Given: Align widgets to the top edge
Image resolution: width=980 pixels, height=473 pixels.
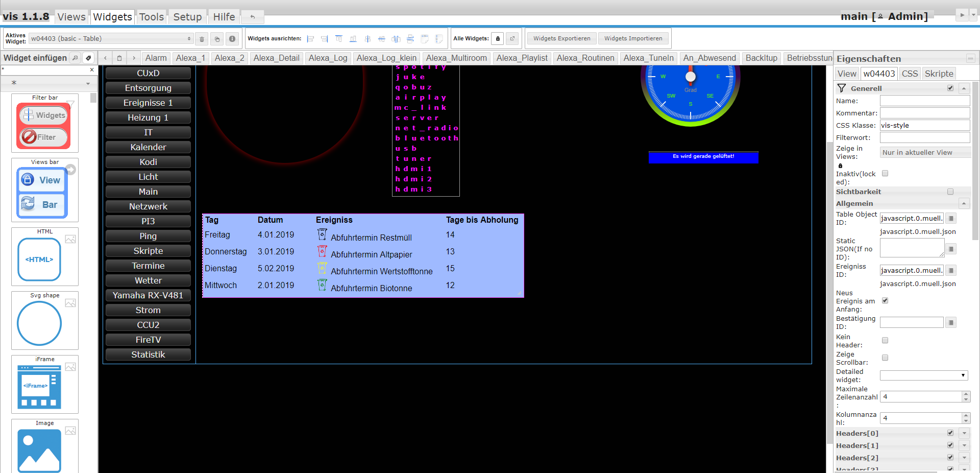Looking at the screenshot, I should click(339, 39).
